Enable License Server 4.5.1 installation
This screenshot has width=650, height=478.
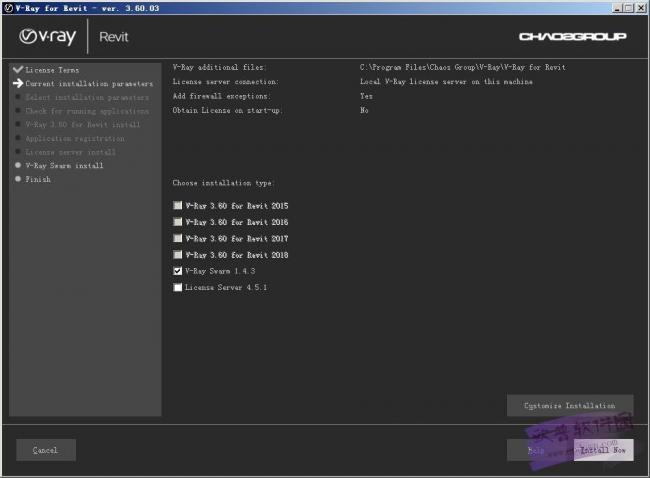pos(178,287)
